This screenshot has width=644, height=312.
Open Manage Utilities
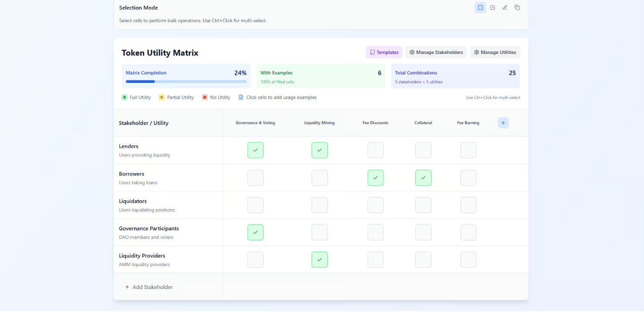pyautogui.click(x=495, y=52)
